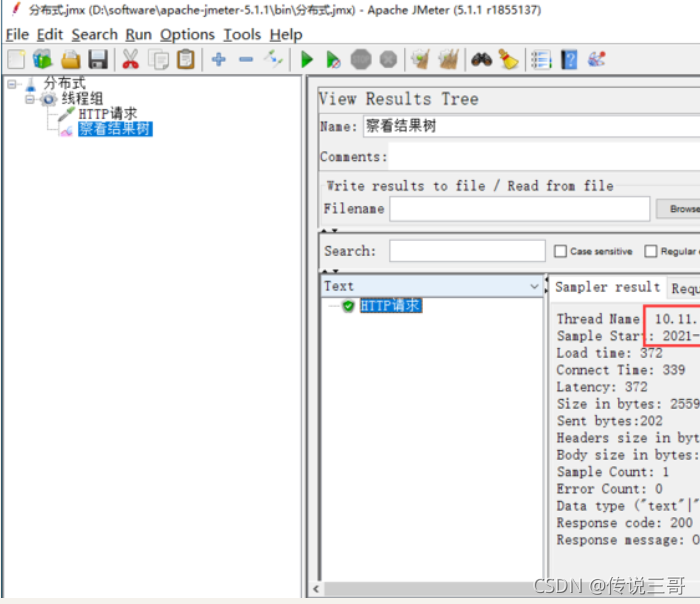Click the Reset Search broom icon

tap(508, 59)
